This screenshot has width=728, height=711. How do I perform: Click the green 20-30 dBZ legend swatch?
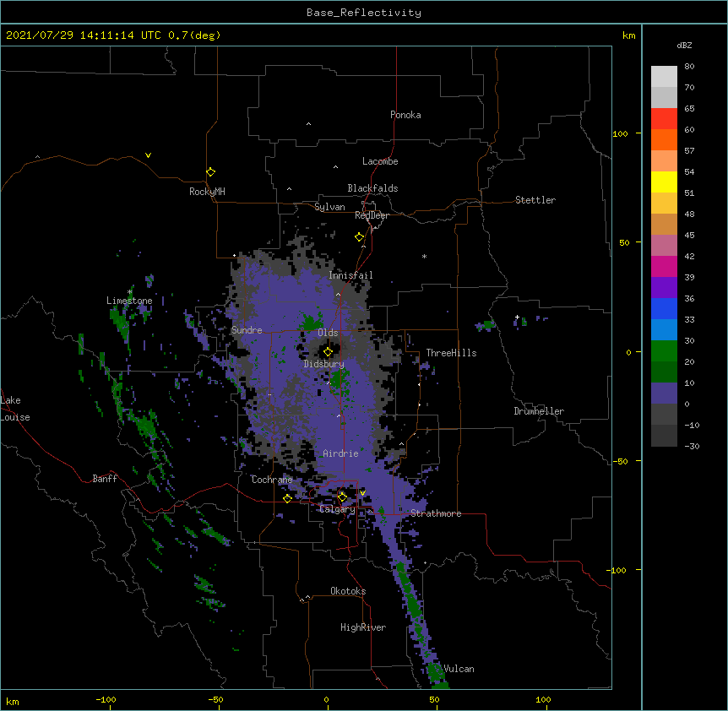coord(664,351)
